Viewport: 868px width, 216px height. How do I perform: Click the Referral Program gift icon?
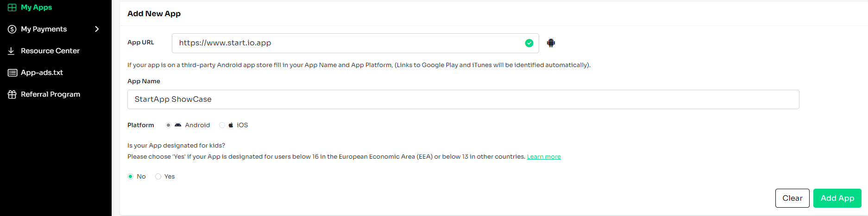point(12,94)
